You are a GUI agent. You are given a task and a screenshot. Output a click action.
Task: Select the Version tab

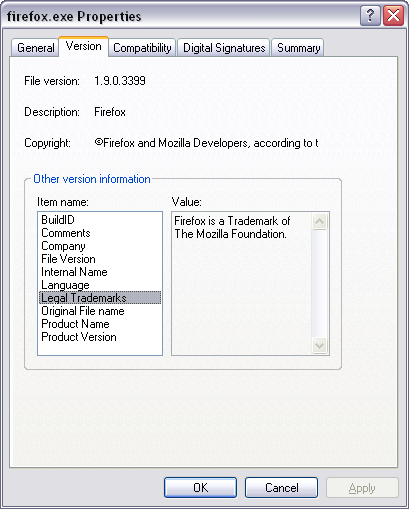tap(83, 46)
